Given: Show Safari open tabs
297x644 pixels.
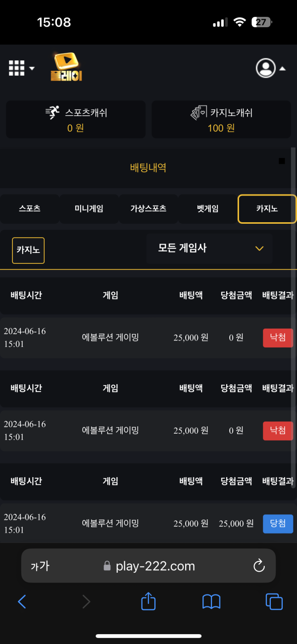Looking at the screenshot, I should pyautogui.click(x=274, y=602).
